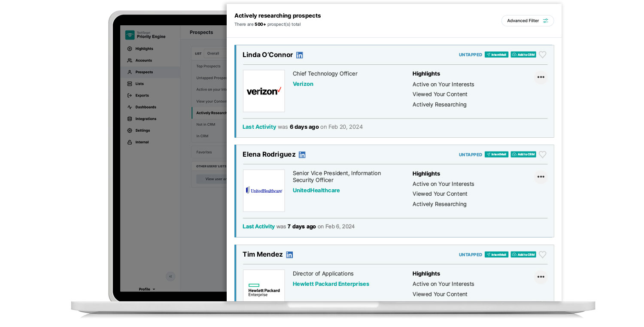
Task: Click the UnitedHealthcare logo thumbnail
Action: (x=264, y=191)
